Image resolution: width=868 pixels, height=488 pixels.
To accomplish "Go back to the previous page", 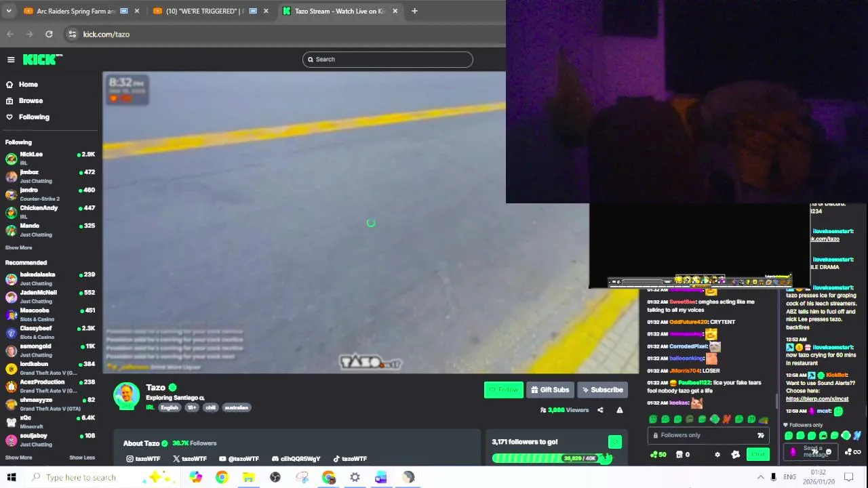I will coord(10,34).
